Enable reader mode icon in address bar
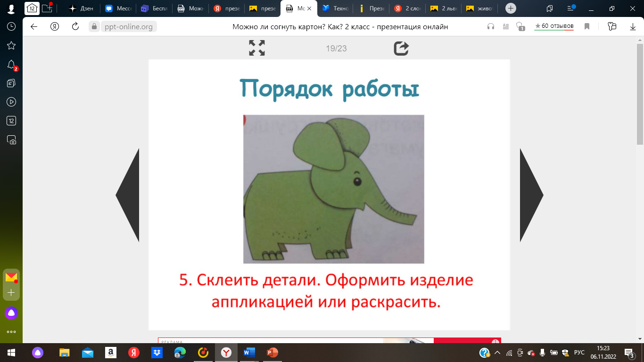This screenshot has width=644, height=362. (x=506, y=26)
